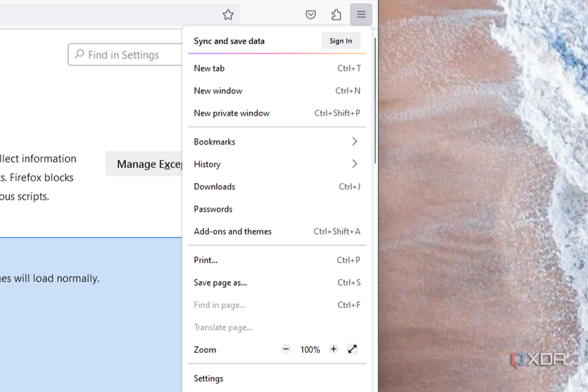Open the Downloads menu entry
Viewport: 588px width, 392px height.
tap(277, 187)
